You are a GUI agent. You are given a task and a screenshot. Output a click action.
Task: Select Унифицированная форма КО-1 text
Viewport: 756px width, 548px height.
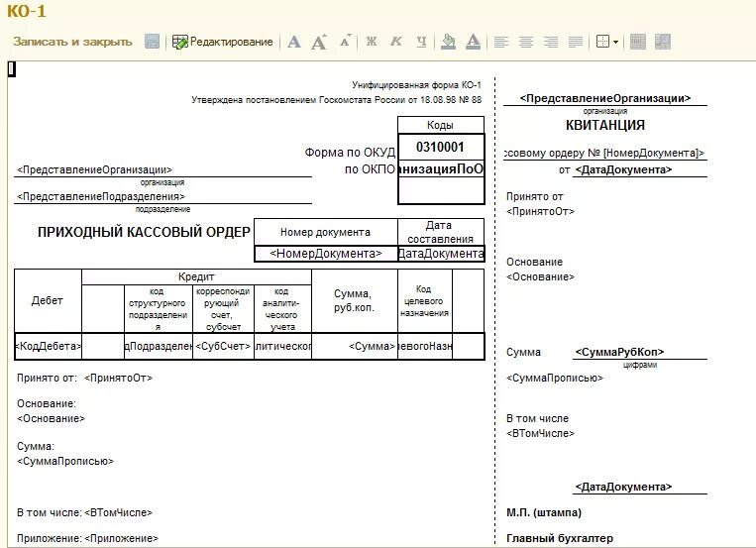(416, 85)
